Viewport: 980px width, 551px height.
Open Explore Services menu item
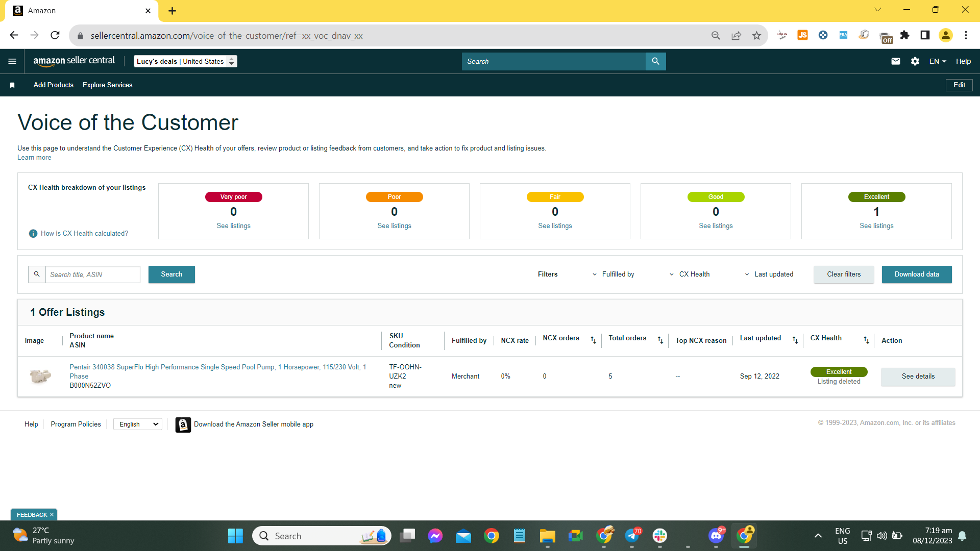click(108, 85)
